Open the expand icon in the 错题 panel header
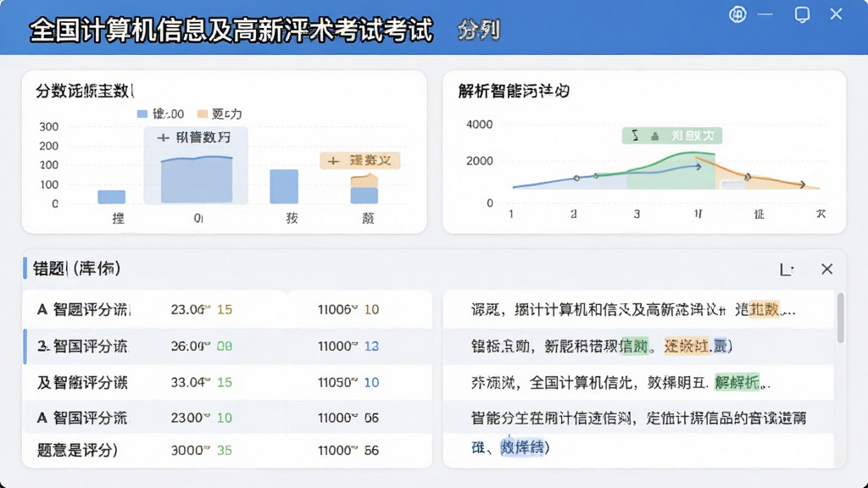Viewport: 868px width, 488px height. coord(787,269)
